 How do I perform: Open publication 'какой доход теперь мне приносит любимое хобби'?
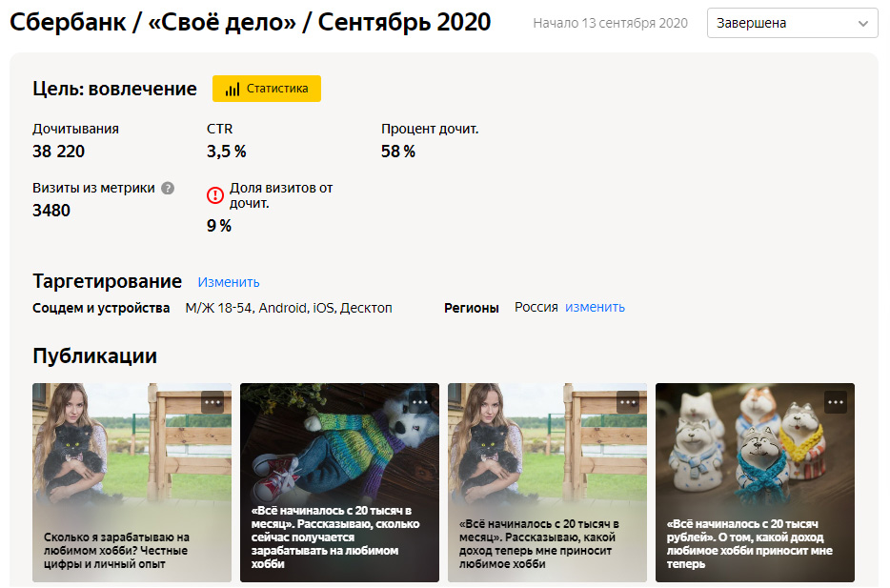pyautogui.click(x=547, y=482)
